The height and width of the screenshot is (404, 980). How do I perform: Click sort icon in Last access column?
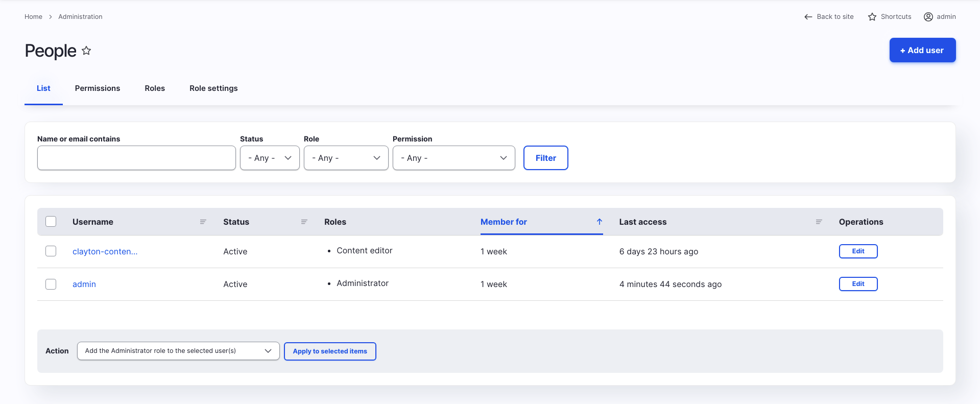[x=819, y=222]
